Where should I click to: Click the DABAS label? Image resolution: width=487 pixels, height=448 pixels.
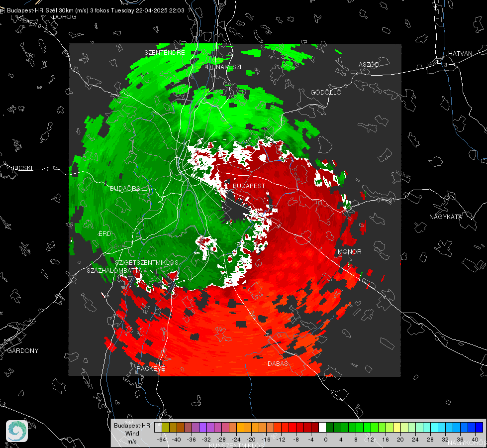click(278, 363)
